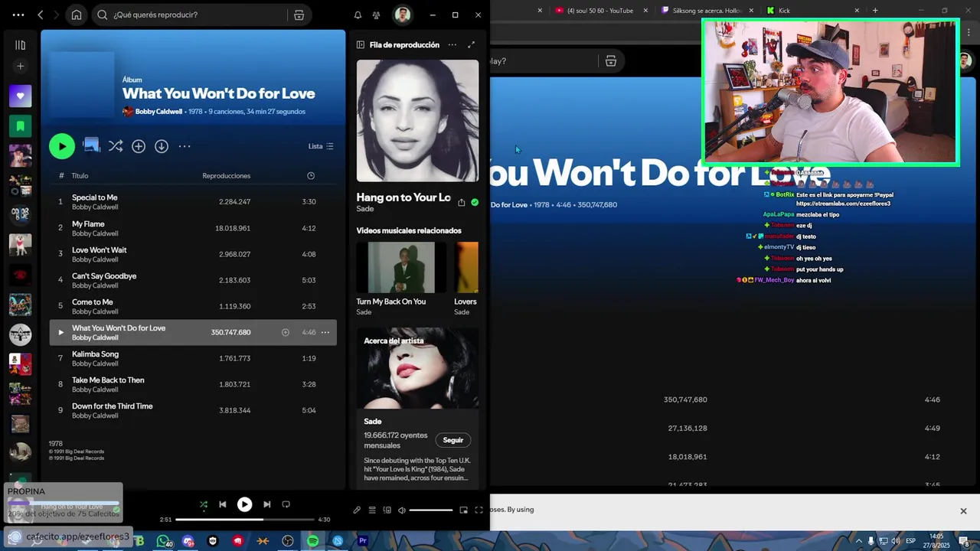The width and height of the screenshot is (980, 551).
Task: Mute the Spotify volume speaker
Action: (401, 510)
